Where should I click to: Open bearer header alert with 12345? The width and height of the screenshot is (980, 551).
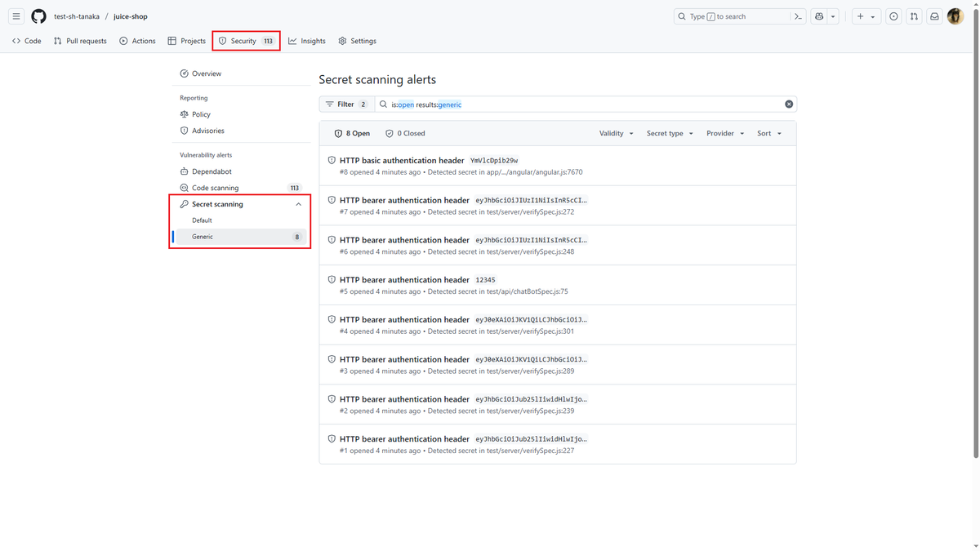coord(404,280)
